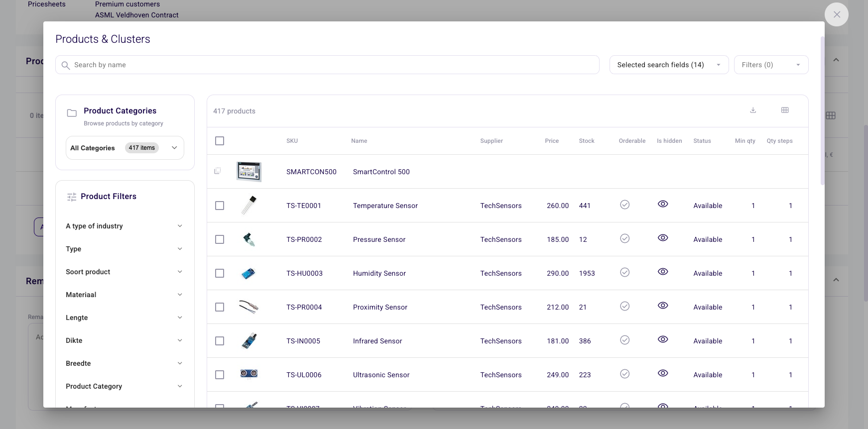Toggle visibility eye for Pressure Sensor
868x429 pixels.
(663, 238)
